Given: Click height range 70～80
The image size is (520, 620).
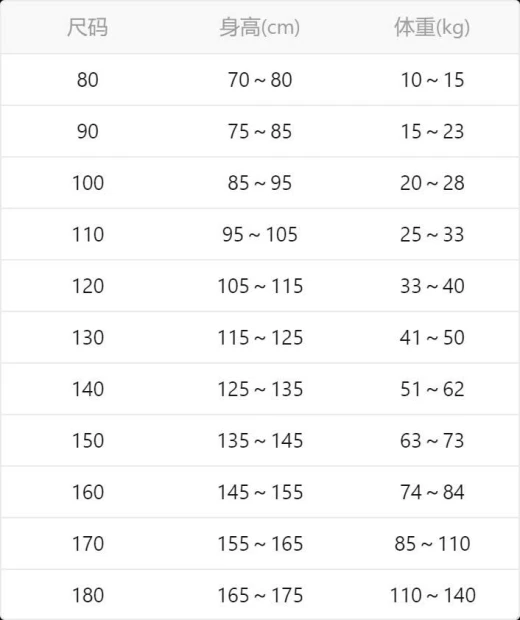Looking at the screenshot, I should click(x=260, y=80).
